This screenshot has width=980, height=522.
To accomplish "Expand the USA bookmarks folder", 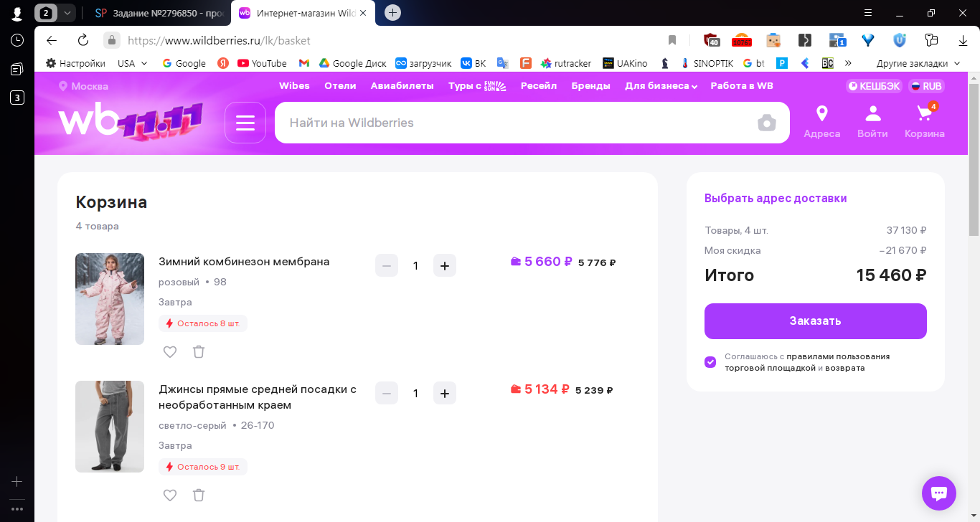I will pyautogui.click(x=133, y=63).
